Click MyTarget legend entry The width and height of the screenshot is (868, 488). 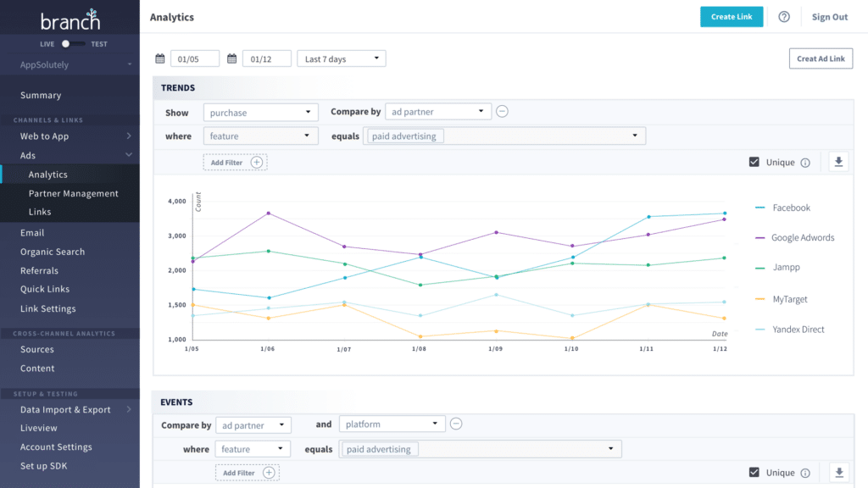pyautogui.click(x=781, y=299)
